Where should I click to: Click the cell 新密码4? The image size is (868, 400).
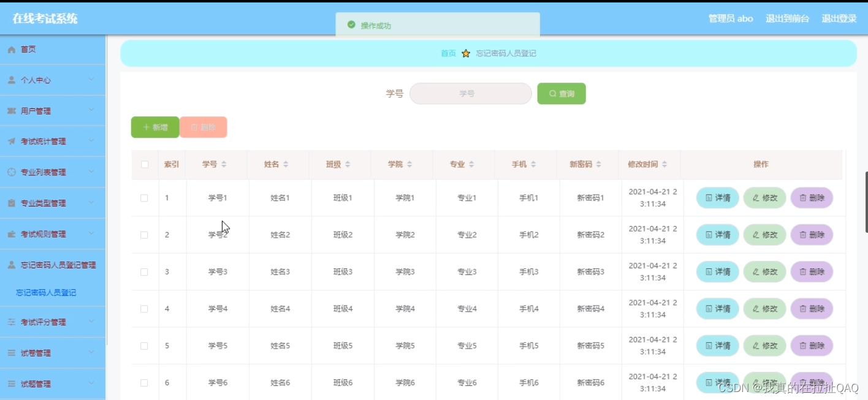tap(591, 309)
